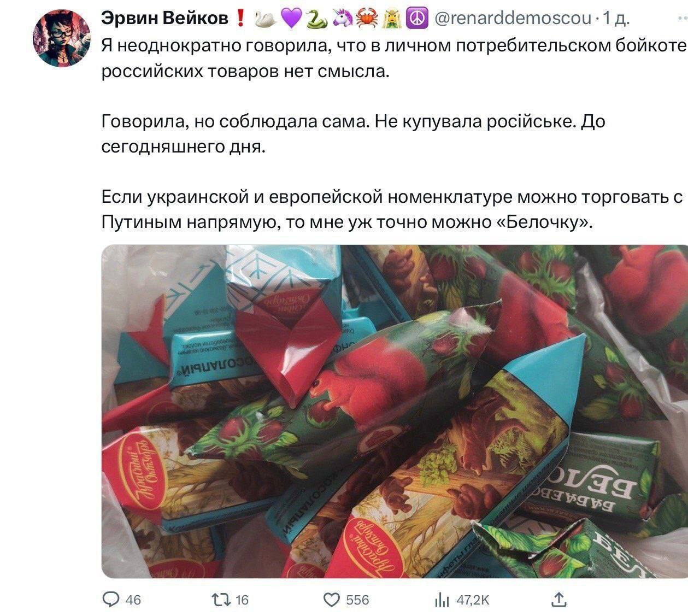Click the like count 556

358,600
